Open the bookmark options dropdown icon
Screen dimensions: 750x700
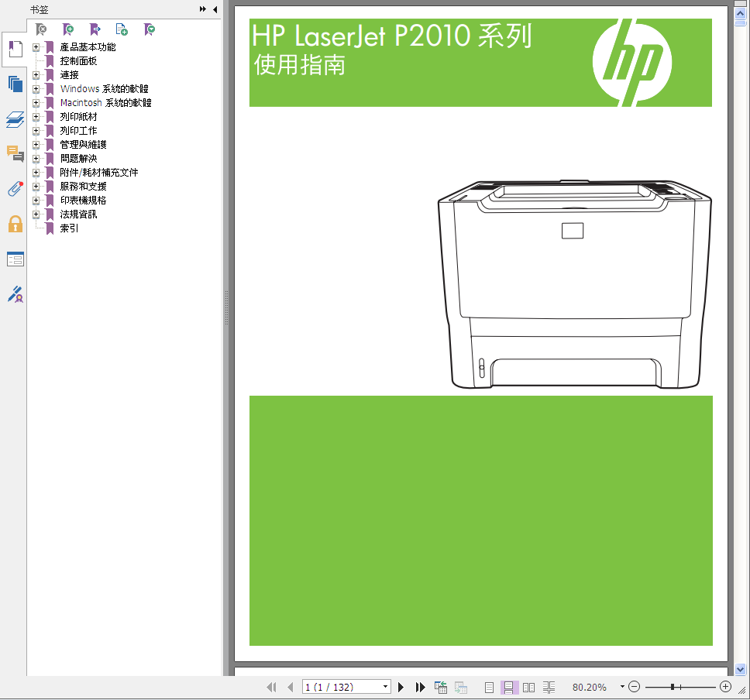[x=150, y=29]
